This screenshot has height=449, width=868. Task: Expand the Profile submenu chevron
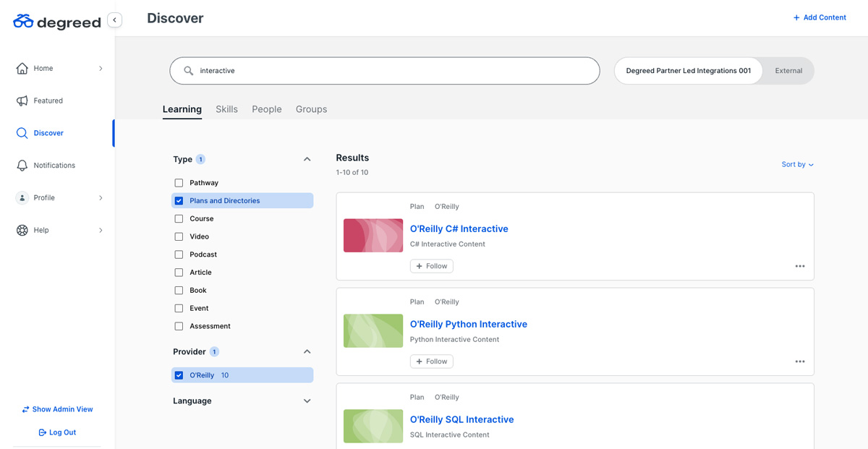point(101,197)
